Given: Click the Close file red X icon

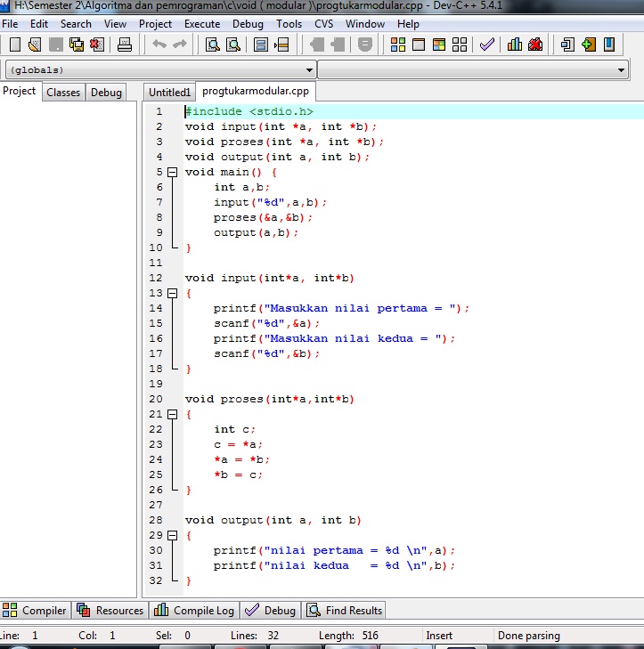Looking at the screenshot, I should [x=96, y=45].
